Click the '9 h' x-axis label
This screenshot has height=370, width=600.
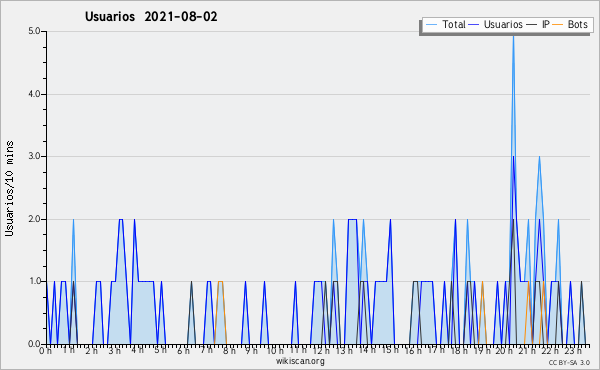click(x=252, y=350)
